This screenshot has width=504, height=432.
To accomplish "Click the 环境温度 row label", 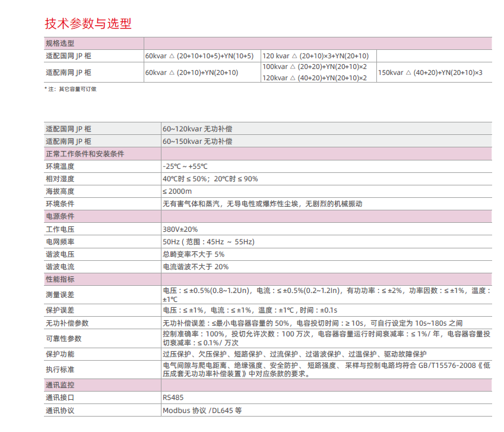I will (60, 166).
